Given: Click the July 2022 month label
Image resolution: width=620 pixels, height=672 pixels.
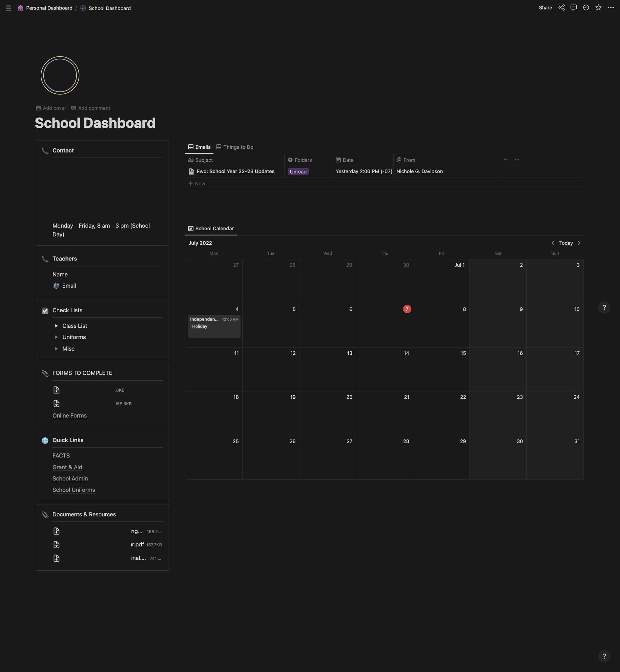Looking at the screenshot, I should [200, 243].
